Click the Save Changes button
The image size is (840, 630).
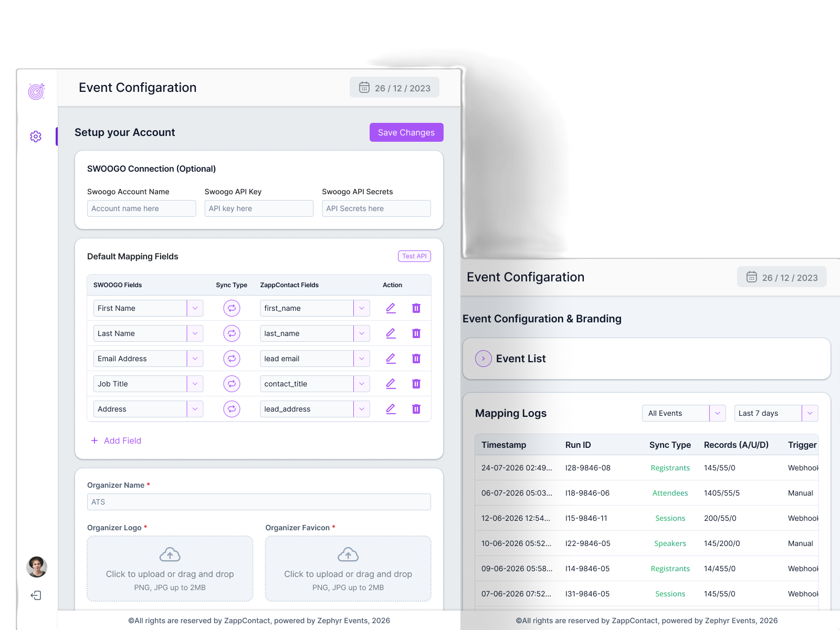406,132
